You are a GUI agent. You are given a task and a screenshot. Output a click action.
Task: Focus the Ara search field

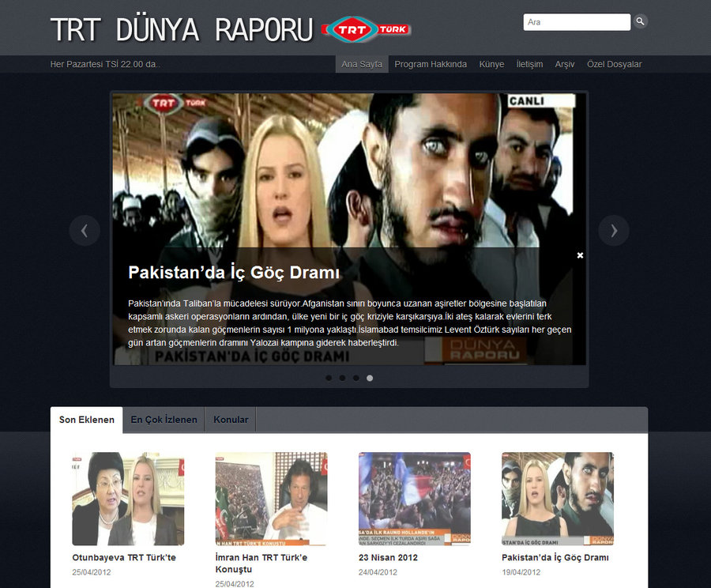click(x=577, y=22)
